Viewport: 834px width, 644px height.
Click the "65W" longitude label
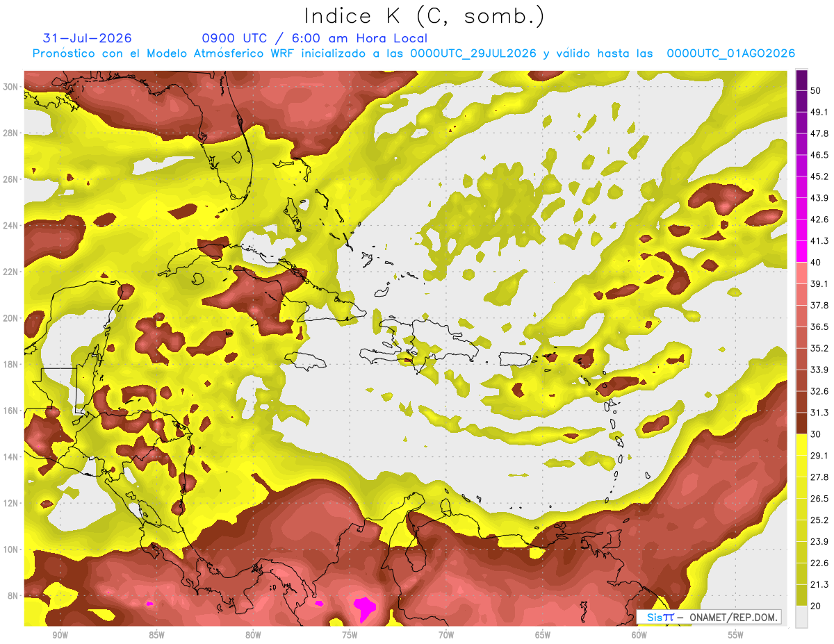click(543, 635)
